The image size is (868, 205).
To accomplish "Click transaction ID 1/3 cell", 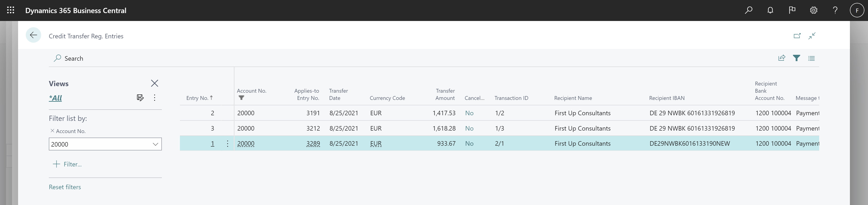I will (x=500, y=128).
